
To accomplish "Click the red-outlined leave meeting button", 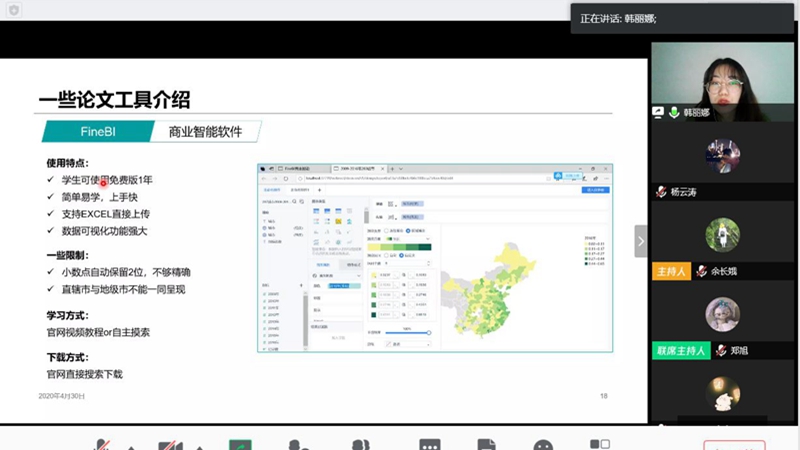I will click(x=734, y=445).
